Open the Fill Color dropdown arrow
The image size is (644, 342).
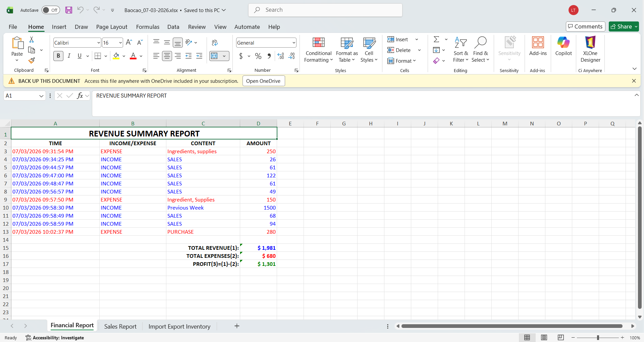[123, 56]
